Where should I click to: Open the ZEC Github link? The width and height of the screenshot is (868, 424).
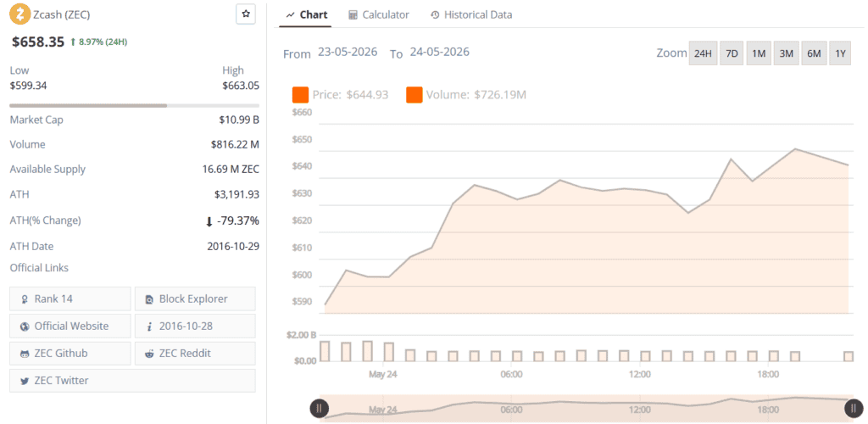(70, 353)
